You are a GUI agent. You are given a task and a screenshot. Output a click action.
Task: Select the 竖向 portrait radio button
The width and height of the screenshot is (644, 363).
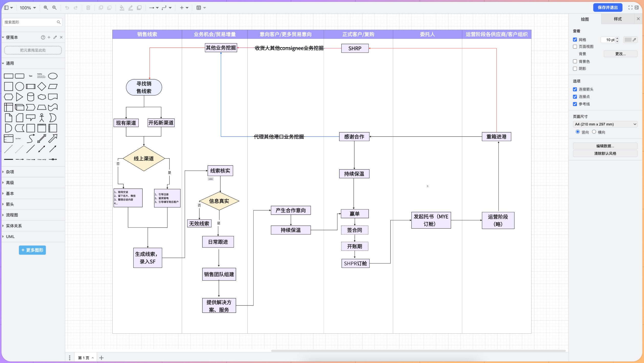(578, 132)
